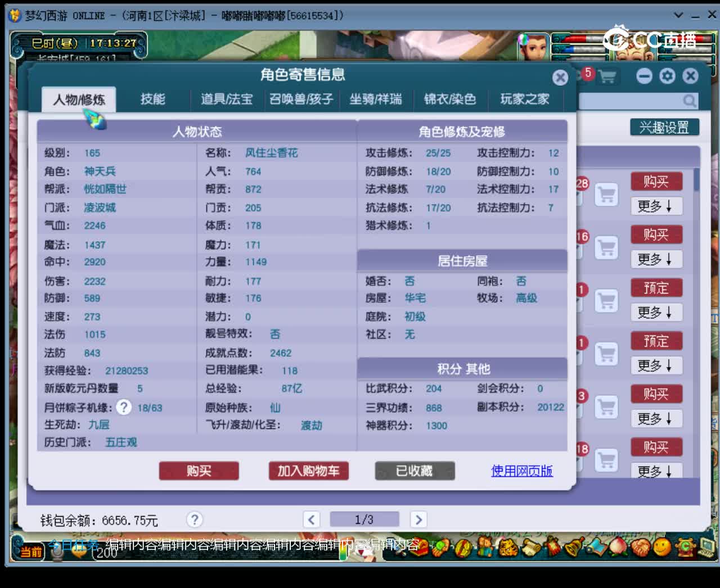Open shopping cart with badge 5
This screenshot has height=588, width=720.
606,76
